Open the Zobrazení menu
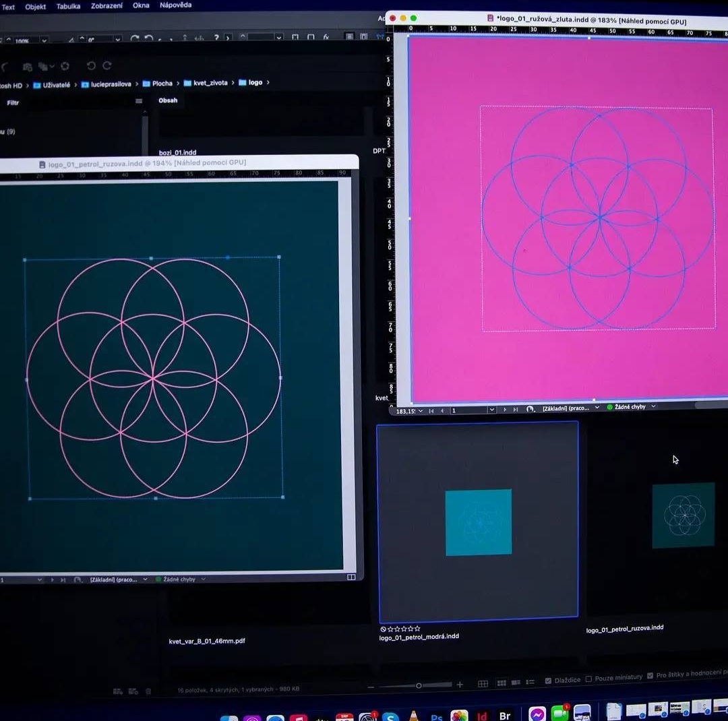The width and height of the screenshot is (728, 721). tap(107, 5)
